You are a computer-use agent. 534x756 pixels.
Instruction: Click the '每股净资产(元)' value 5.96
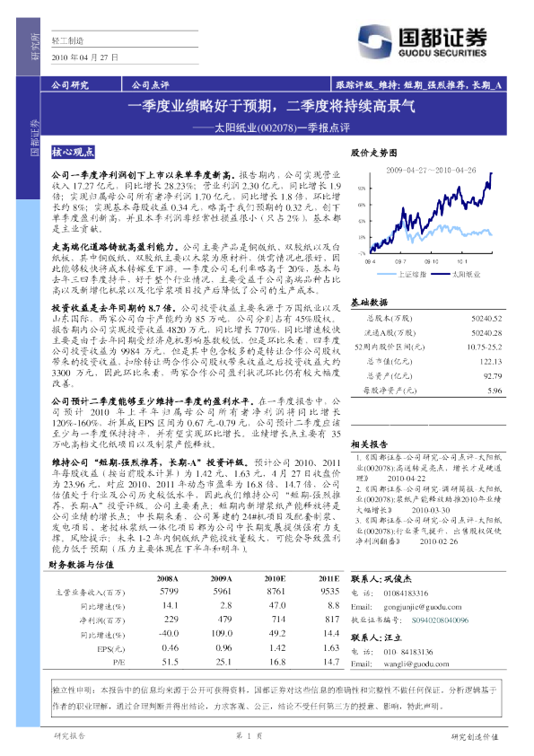495,391
